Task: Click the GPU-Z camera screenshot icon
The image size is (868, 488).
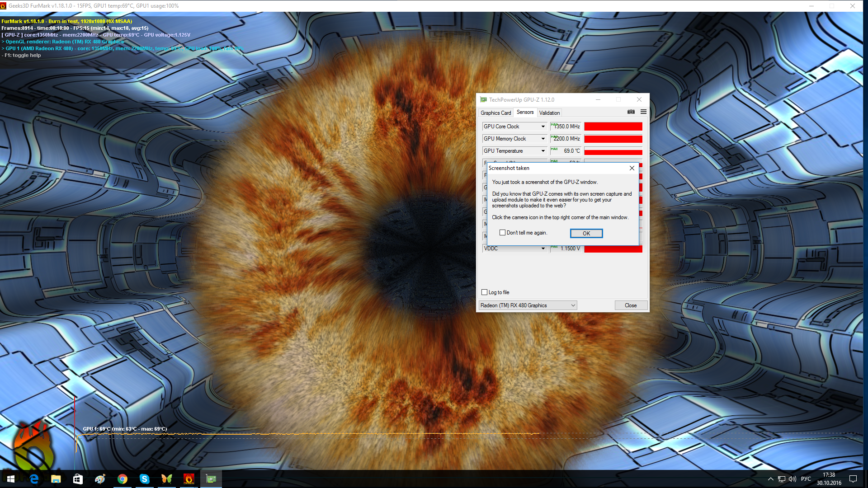Action: pos(631,112)
